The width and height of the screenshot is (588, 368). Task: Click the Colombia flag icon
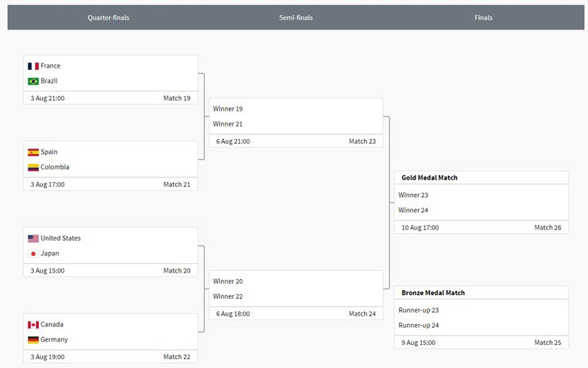point(33,167)
